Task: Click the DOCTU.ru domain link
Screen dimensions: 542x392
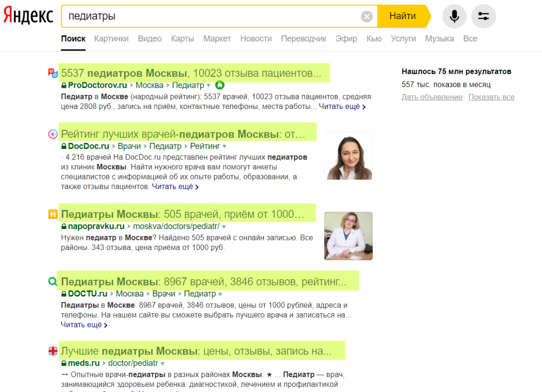Action: click(87, 294)
